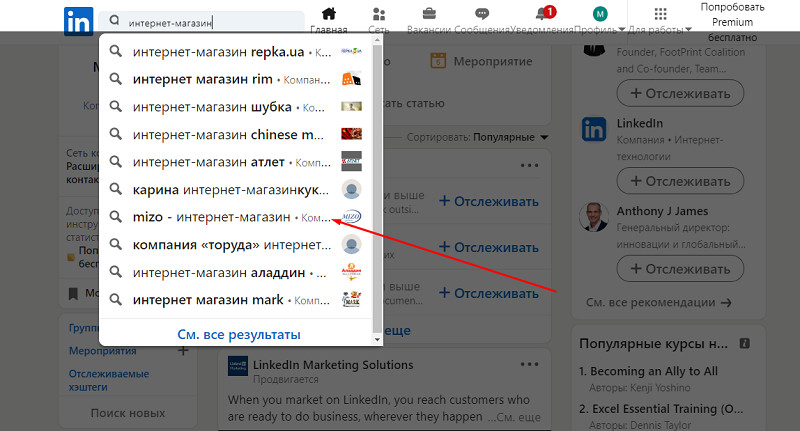The image size is (800, 431).
Task: Open the Сортировать: Популярные dropdown
Action: point(478,137)
